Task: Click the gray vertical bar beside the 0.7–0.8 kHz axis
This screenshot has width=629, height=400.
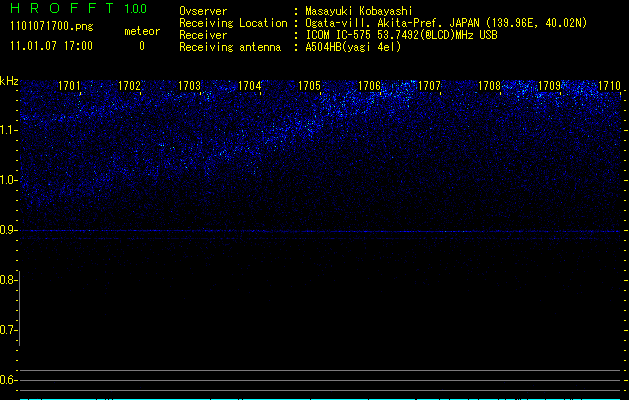Action: click(20, 308)
